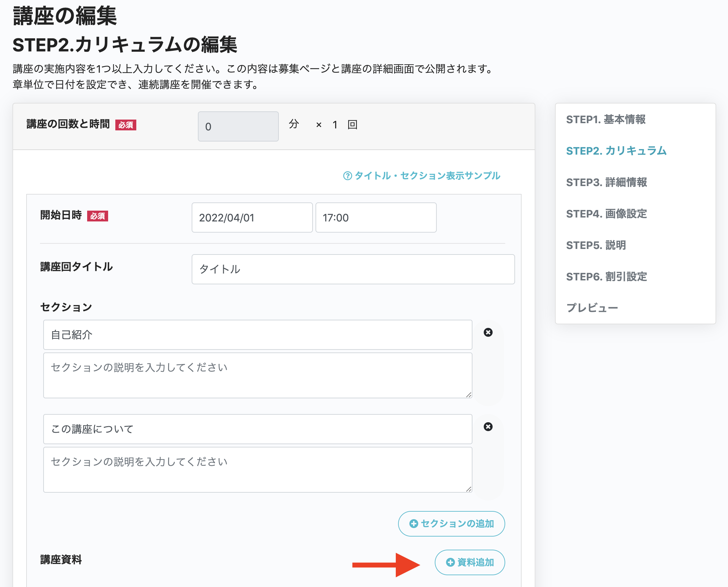Screen dimensions: 728x587
Task: Open the 17:00 start time field
Action: tap(376, 218)
